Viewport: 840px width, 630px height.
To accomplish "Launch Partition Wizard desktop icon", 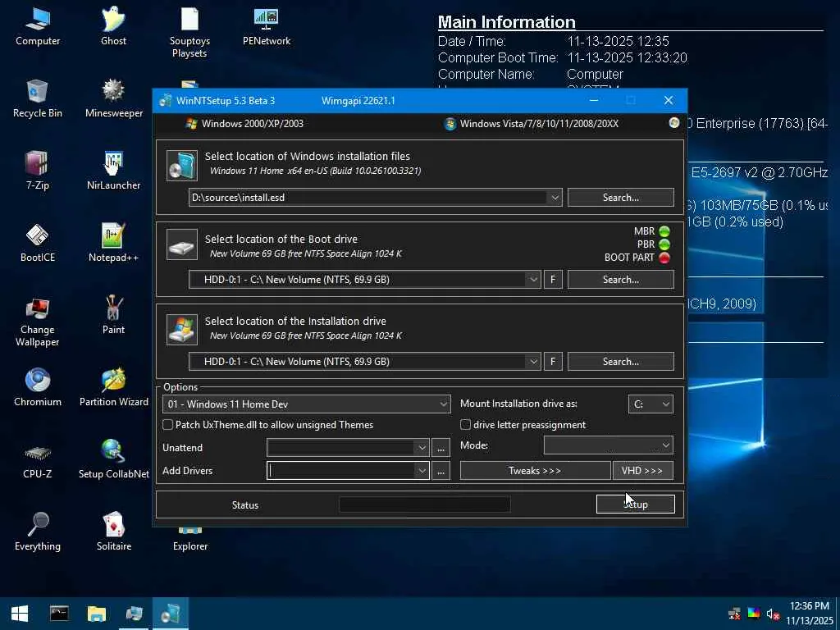I will coord(113,388).
